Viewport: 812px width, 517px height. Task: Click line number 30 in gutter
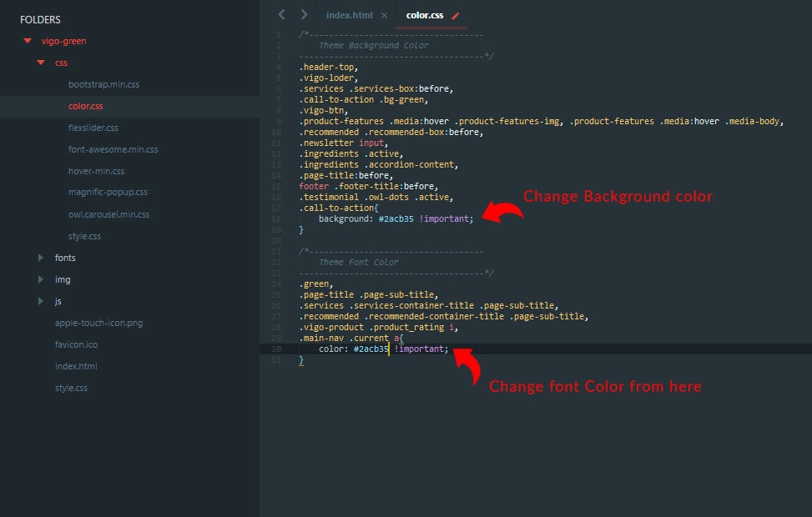point(276,349)
